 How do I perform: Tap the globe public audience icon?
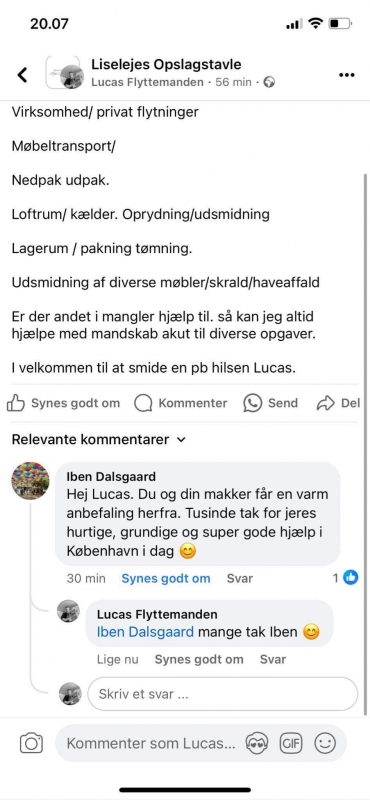click(269, 82)
